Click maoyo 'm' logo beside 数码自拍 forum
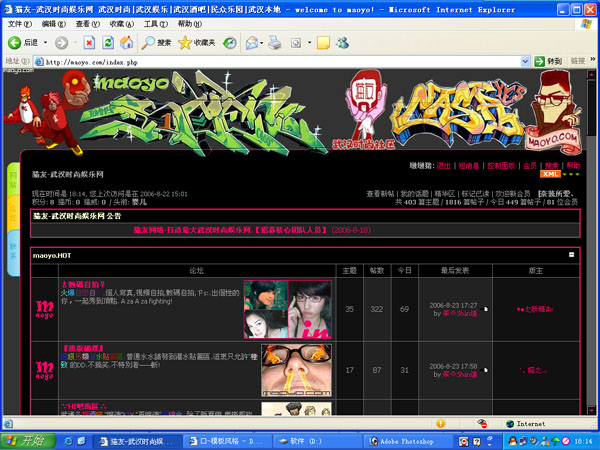 (x=44, y=309)
